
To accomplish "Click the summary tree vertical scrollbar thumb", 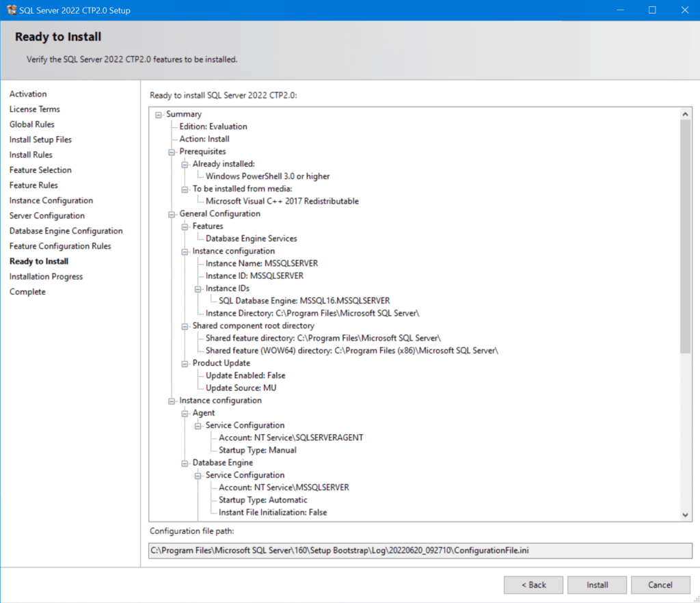I will point(685,237).
